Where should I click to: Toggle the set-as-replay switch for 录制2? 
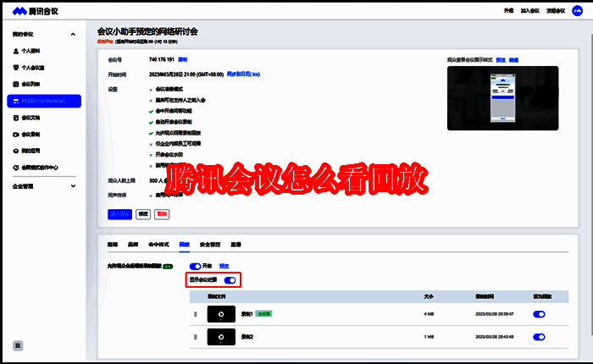click(x=539, y=337)
